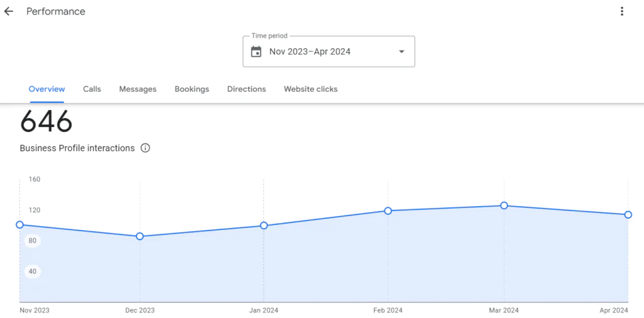Select the Apr 2024 chart data point
The height and width of the screenshot is (318, 644).
[628, 215]
